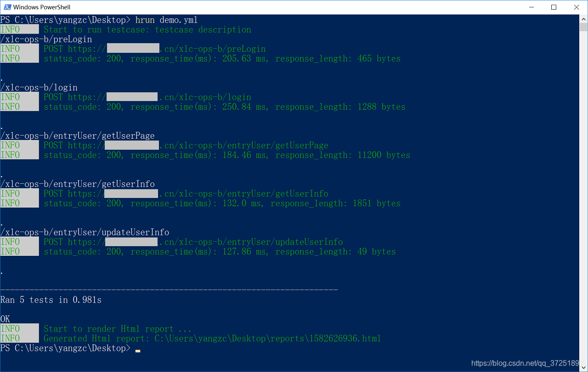Image resolution: width=588 pixels, height=372 pixels.
Task: Click the POST getUserPage URL line
Action: [186, 145]
